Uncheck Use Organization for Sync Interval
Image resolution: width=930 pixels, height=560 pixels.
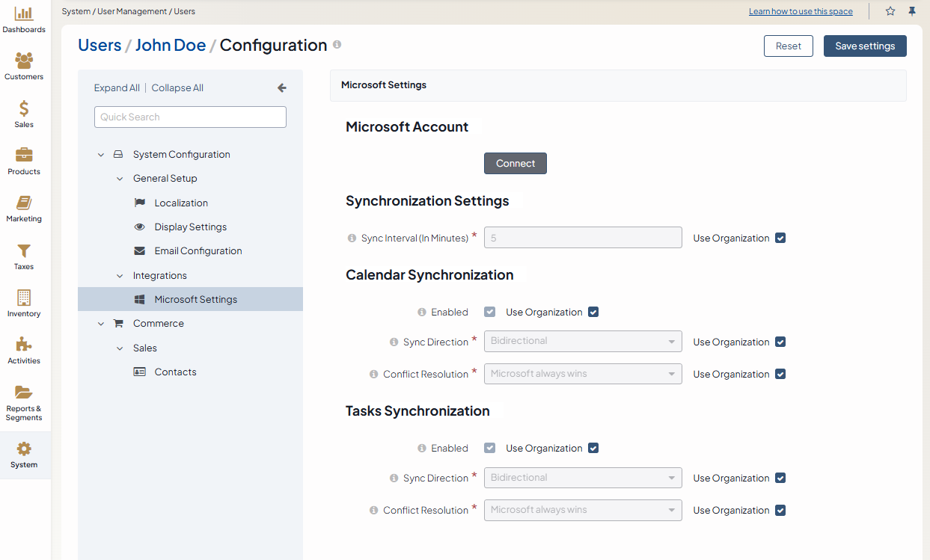tap(780, 239)
